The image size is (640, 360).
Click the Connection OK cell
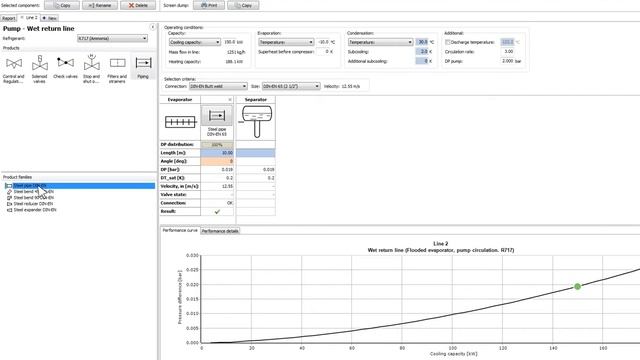pos(217,203)
